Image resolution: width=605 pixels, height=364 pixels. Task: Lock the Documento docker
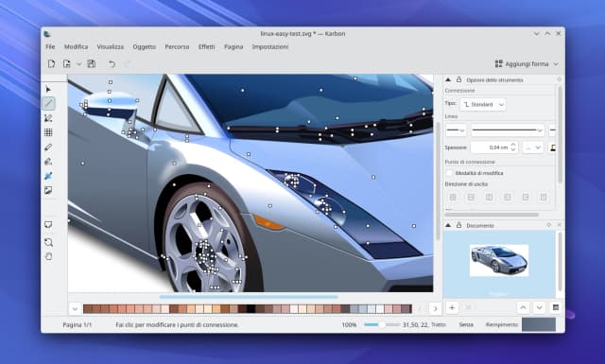click(x=458, y=225)
